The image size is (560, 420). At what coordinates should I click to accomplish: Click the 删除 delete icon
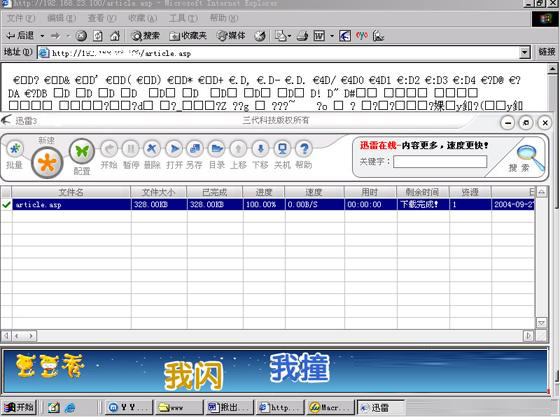coord(152,149)
